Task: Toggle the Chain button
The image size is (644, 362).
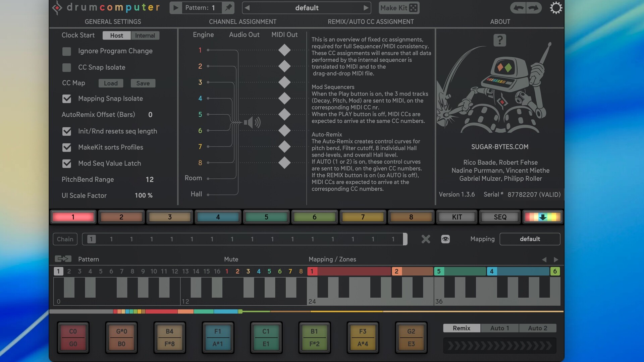Action: click(x=65, y=239)
